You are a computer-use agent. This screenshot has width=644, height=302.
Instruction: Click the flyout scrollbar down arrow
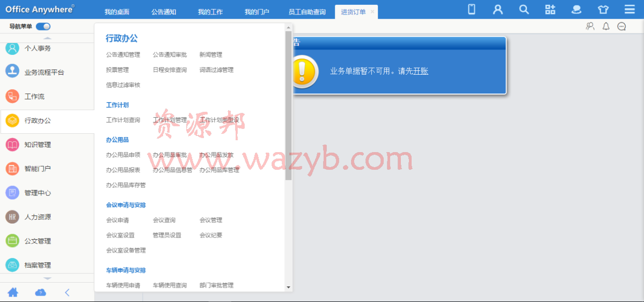click(x=289, y=287)
